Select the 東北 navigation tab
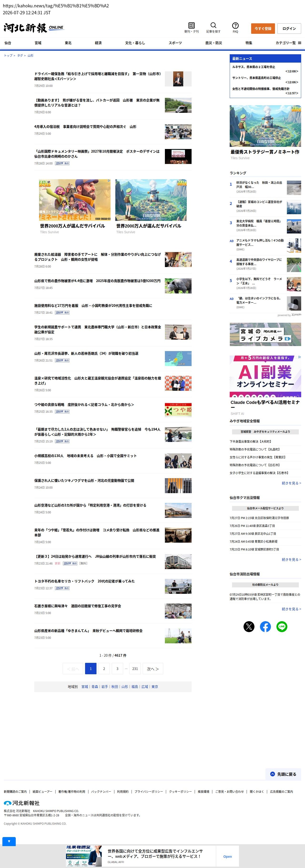 click(68, 43)
